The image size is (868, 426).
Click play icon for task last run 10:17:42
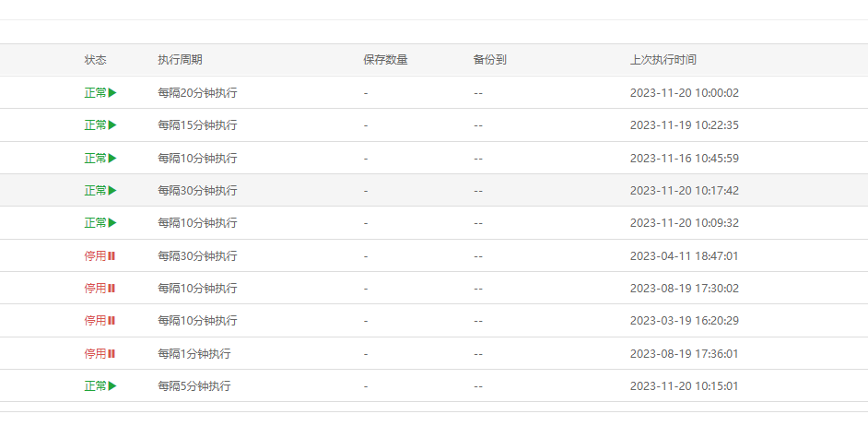[x=112, y=191]
